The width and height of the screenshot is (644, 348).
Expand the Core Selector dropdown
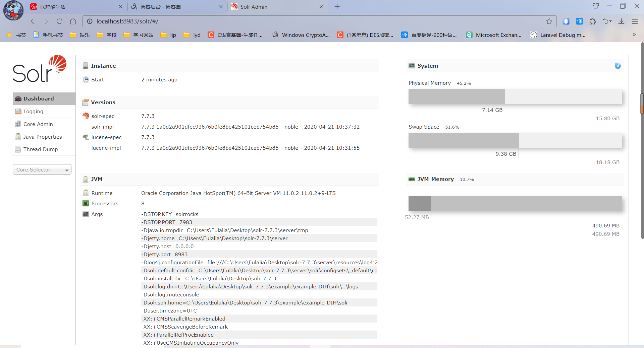tap(42, 169)
